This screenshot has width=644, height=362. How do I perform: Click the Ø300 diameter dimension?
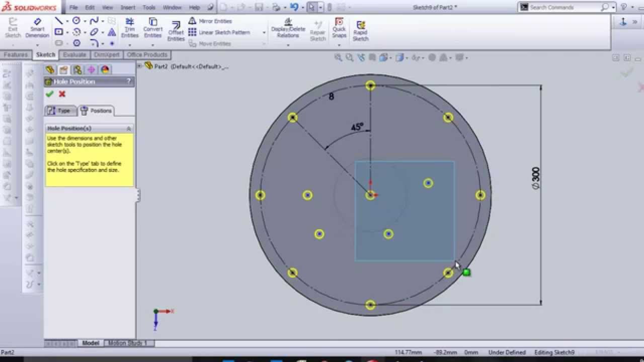[536, 178]
